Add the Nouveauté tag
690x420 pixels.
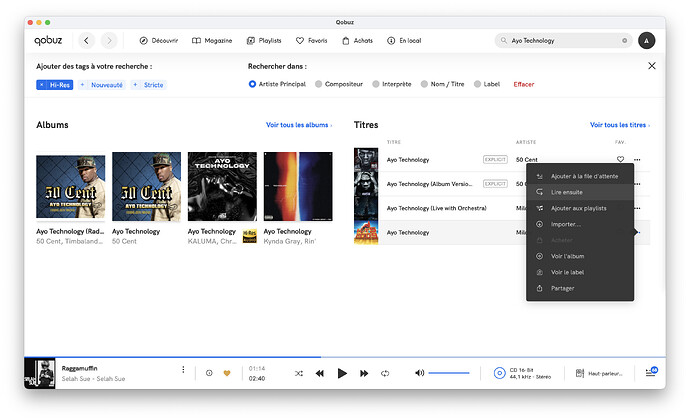coord(102,85)
